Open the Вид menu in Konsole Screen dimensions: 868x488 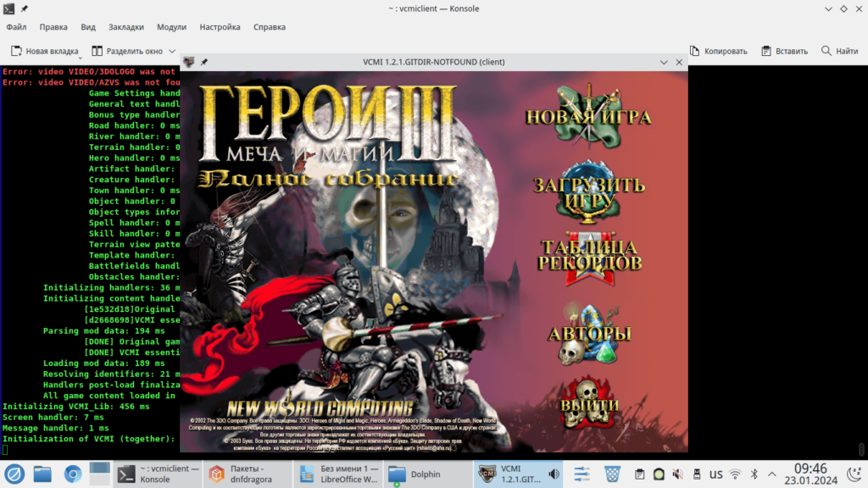[88, 26]
